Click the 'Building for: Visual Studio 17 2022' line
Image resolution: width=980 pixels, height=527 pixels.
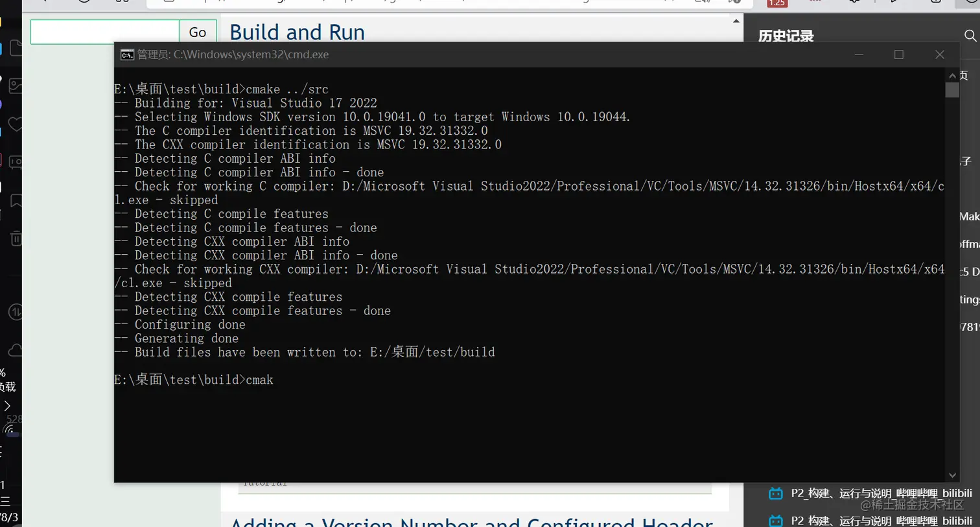[246, 103]
